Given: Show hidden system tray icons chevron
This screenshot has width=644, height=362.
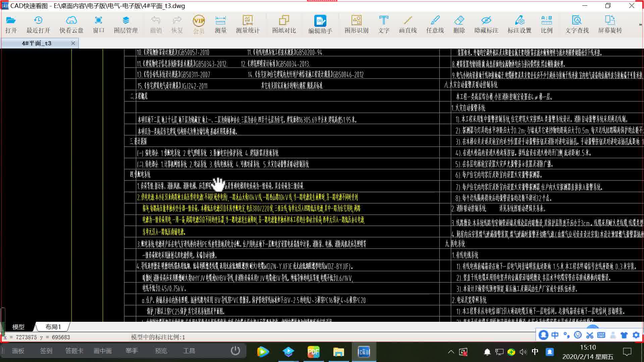Looking at the screenshot, I should (451, 352).
